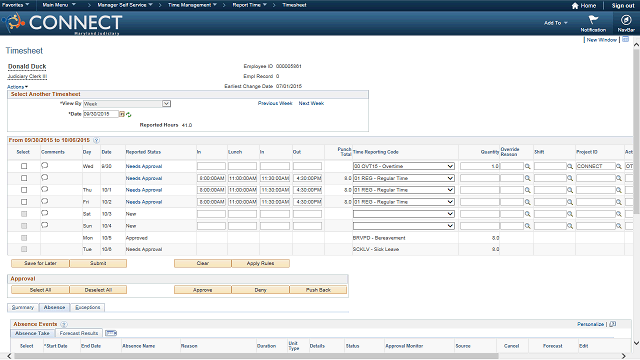Image resolution: width=640 pixels, height=360 pixels.
Task: Click Shift lookup magnifier in Sun row
Action: click(570, 226)
